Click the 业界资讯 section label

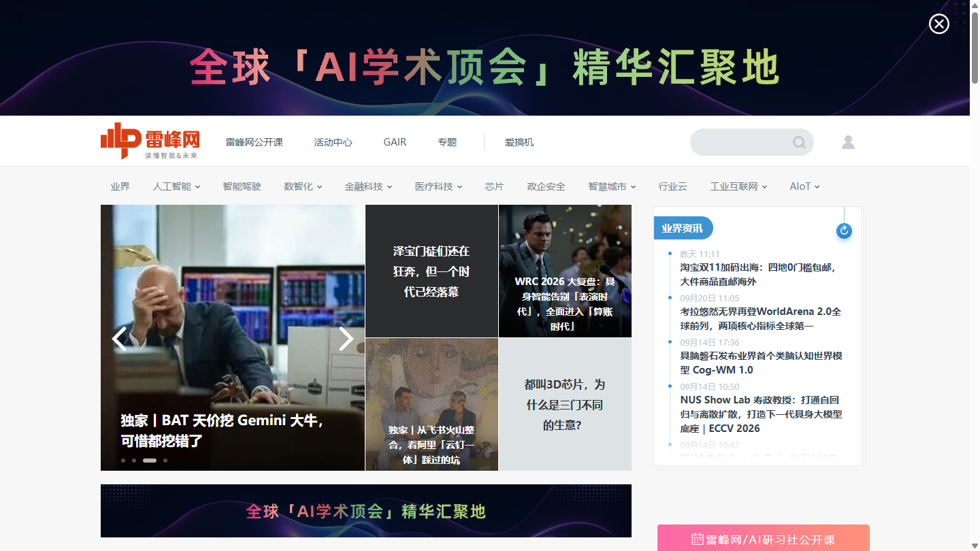point(683,228)
